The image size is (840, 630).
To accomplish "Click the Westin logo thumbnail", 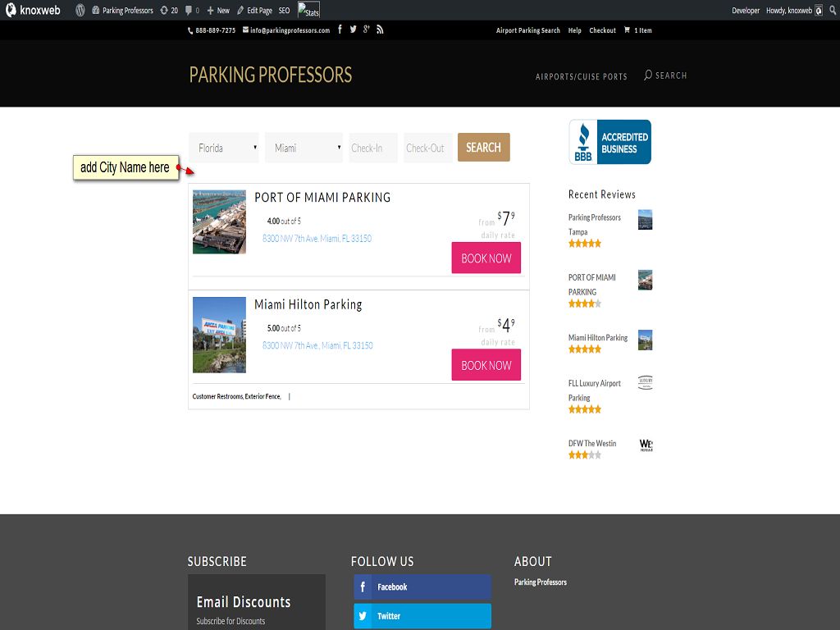I will 646,445.
